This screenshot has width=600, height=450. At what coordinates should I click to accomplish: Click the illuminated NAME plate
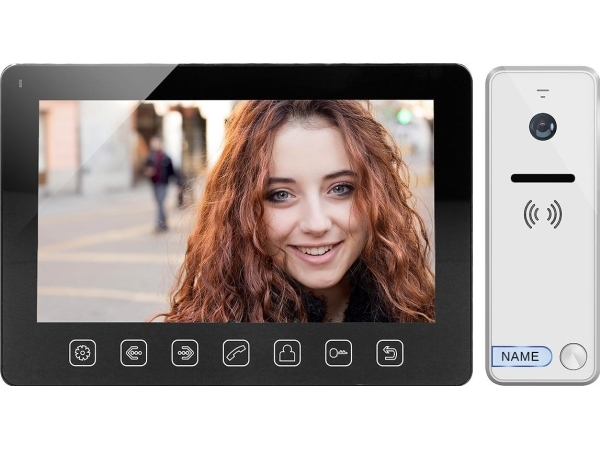coord(521,356)
